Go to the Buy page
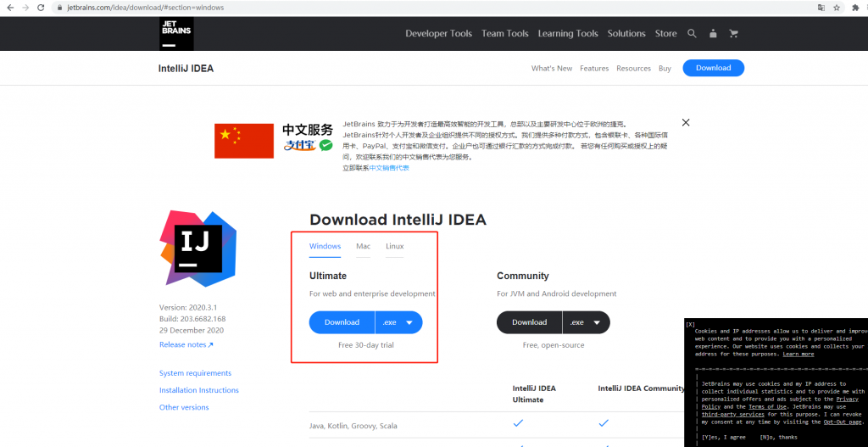The width and height of the screenshot is (868, 447). click(x=665, y=68)
